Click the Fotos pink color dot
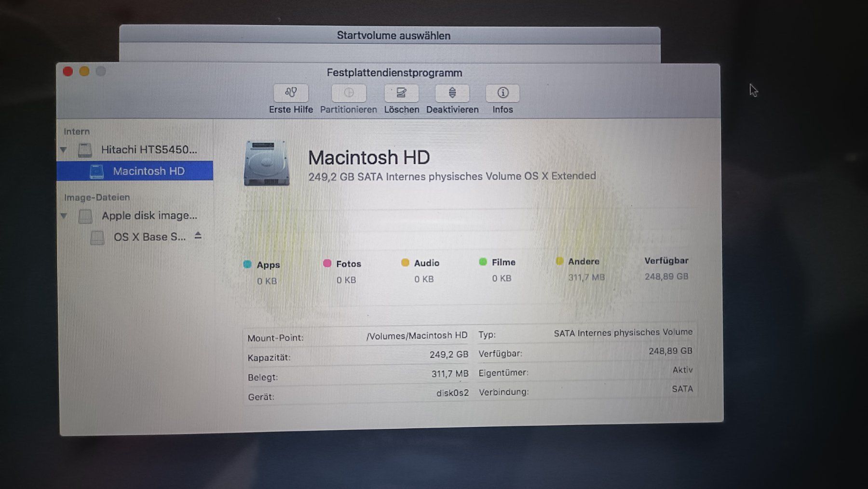This screenshot has height=489, width=868. (327, 263)
